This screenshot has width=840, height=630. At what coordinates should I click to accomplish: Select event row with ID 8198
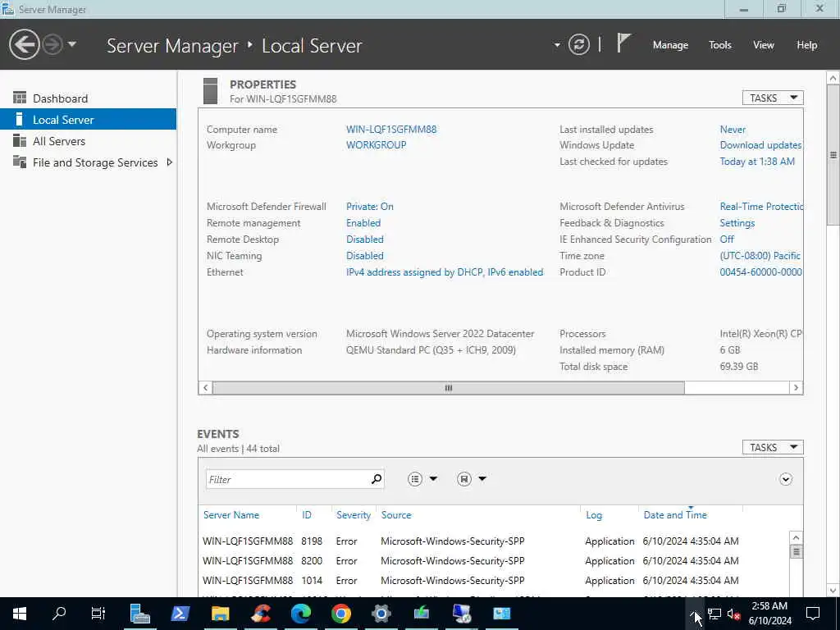pos(494,541)
